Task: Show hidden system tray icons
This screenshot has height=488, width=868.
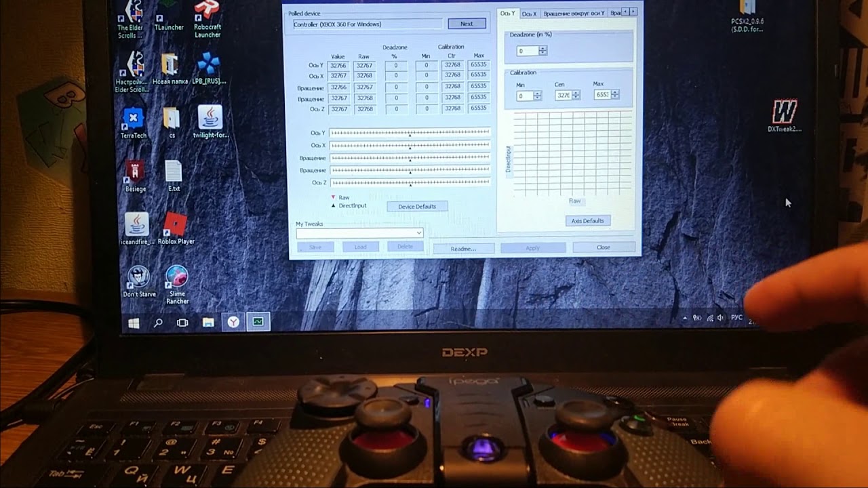Action: (685, 318)
